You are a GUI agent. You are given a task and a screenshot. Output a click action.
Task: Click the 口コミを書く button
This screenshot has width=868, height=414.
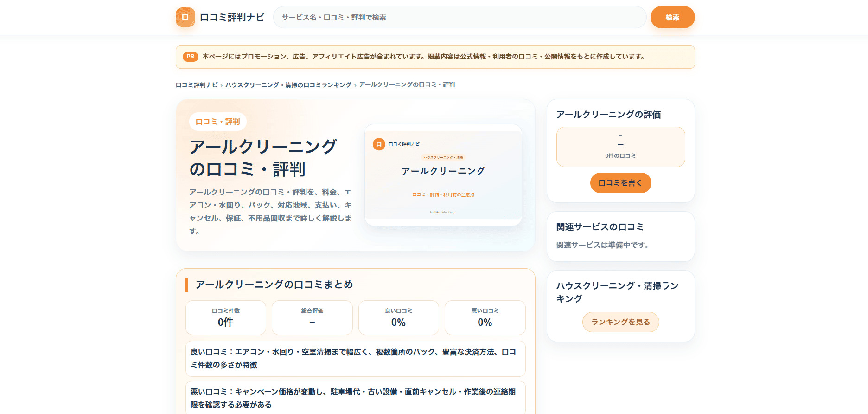tap(620, 183)
